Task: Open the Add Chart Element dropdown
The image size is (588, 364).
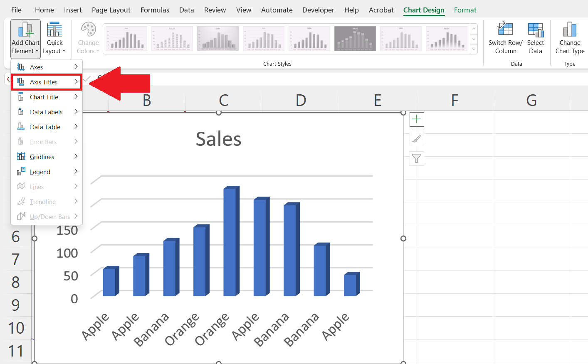Action: [25, 38]
